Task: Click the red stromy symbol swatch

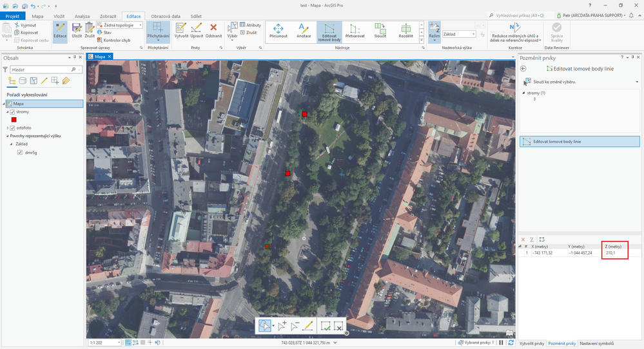Action: tap(14, 120)
